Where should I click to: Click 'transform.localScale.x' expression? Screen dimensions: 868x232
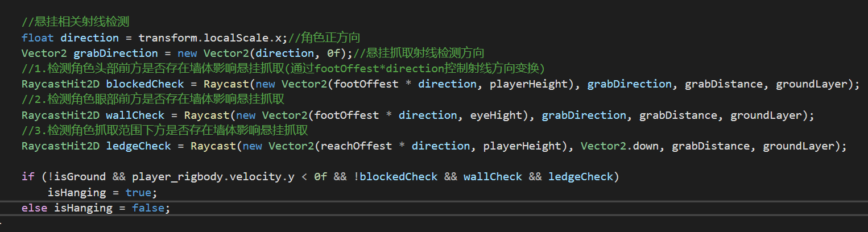(x=210, y=38)
